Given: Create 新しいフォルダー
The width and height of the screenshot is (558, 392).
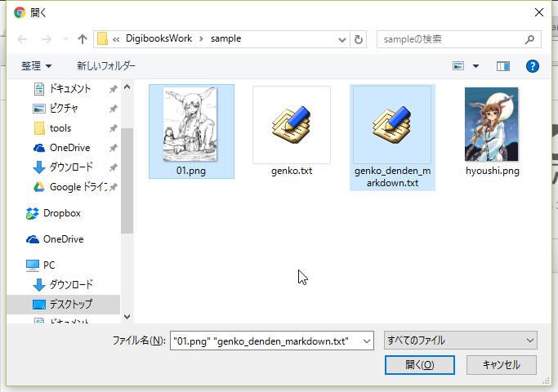Looking at the screenshot, I should click(106, 66).
